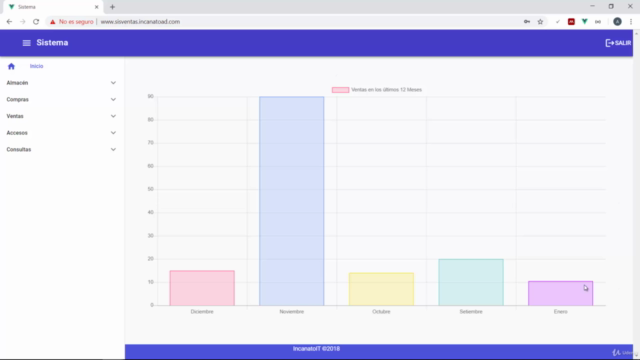Reload the current page

(36, 22)
